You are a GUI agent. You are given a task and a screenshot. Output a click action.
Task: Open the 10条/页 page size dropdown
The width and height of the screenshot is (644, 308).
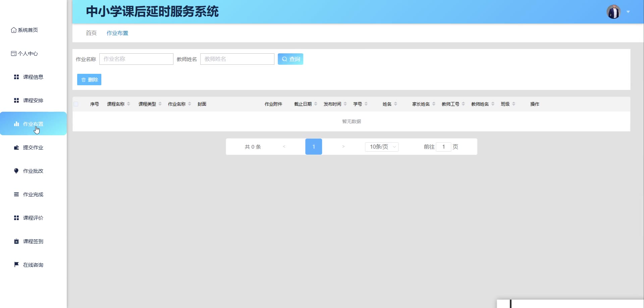tap(382, 147)
